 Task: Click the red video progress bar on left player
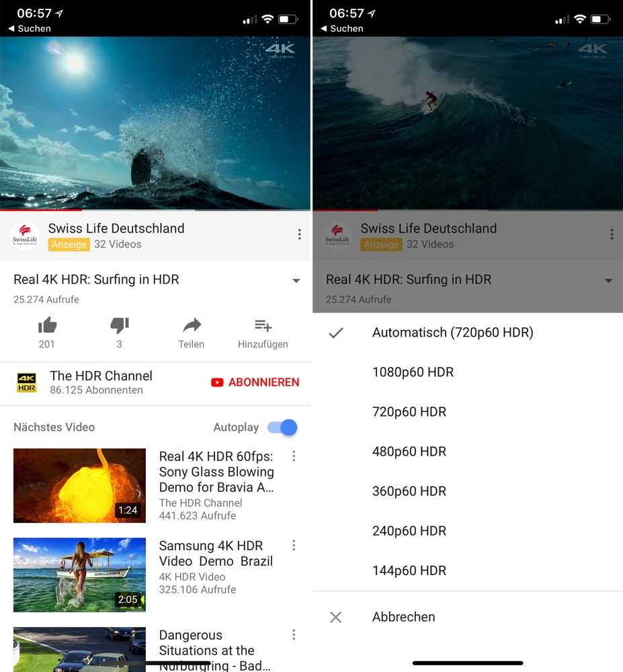click(x=40, y=210)
